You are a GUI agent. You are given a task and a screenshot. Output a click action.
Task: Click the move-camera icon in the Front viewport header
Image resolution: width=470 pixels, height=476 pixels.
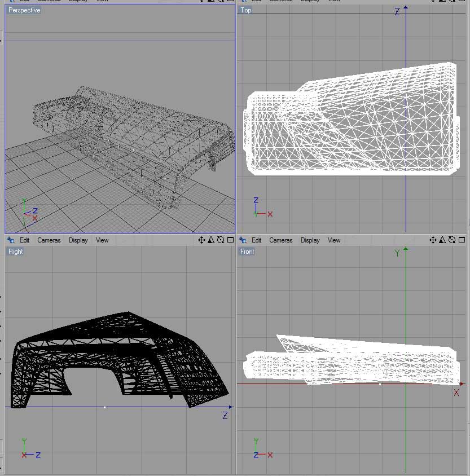(433, 240)
